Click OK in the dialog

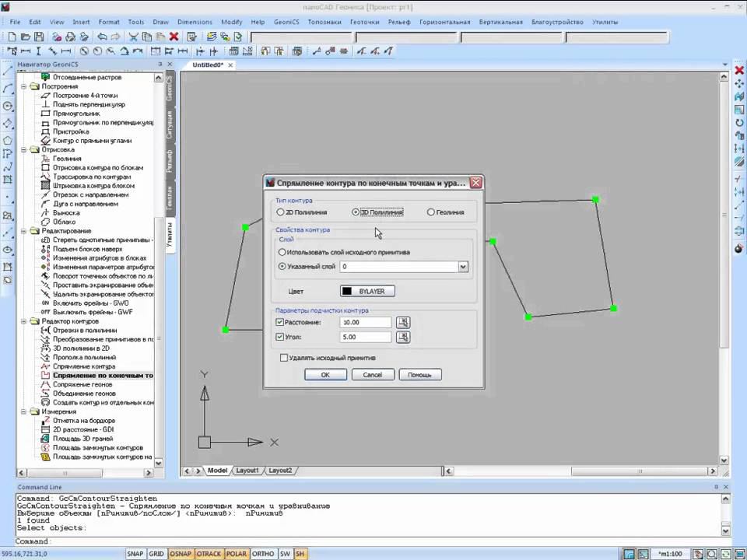click(x=325, y=375)
